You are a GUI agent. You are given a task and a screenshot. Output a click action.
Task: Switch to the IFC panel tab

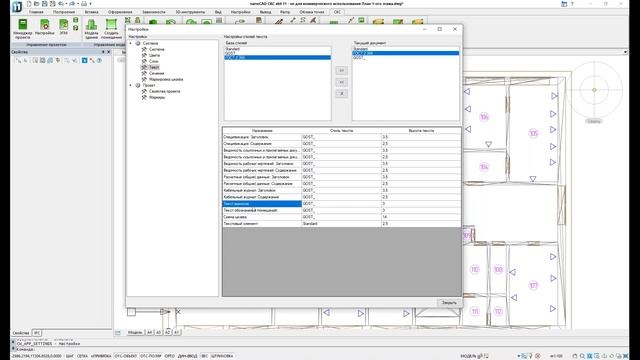point(37,333)
